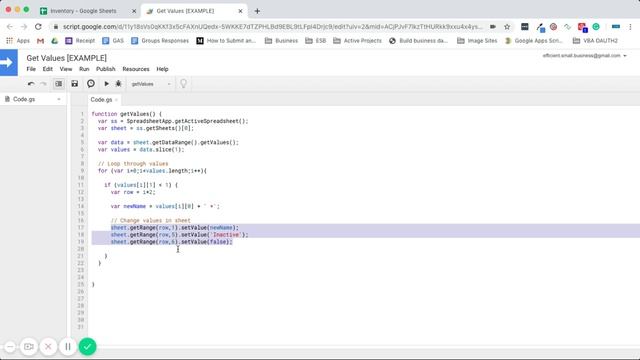The height and width of the screenshot is (360, 640).
Task: Switch to Inventory - Google Sheets tab
Action: tap(83, 11)
